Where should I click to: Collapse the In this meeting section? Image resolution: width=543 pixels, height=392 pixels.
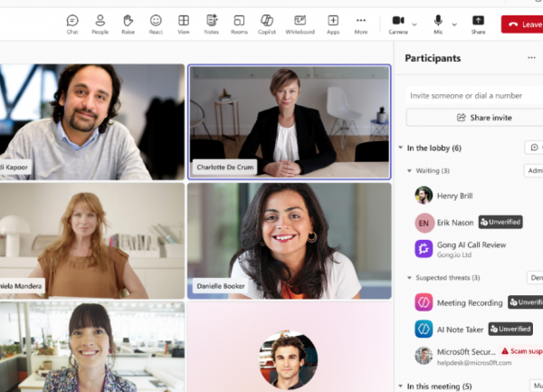[x=401, y=386]
